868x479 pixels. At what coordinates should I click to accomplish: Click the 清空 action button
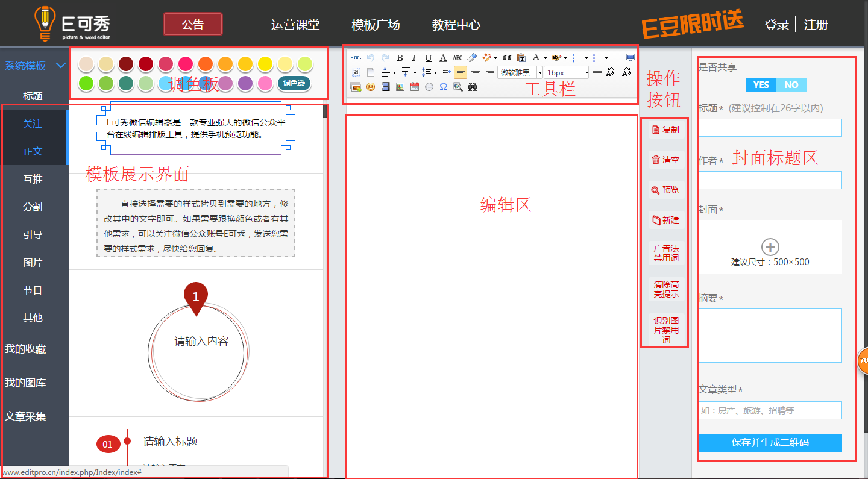click(665, 160)
